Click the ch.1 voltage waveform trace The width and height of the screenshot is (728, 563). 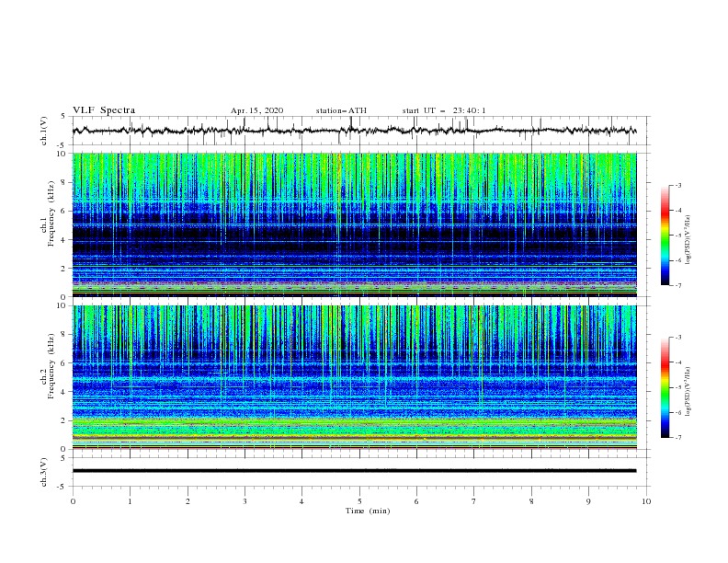click(x=354, y=131)
